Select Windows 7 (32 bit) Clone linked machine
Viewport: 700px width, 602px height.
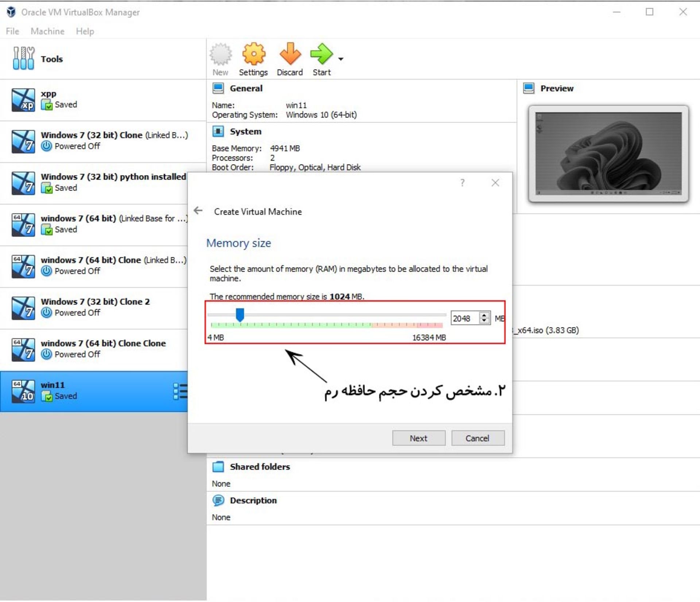pyautogui.click(x=103, y=141)
